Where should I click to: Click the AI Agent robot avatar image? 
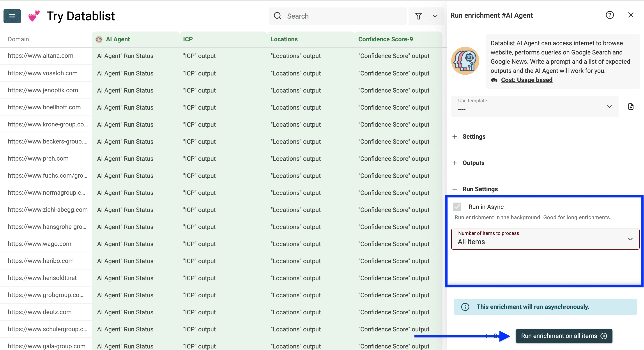[465, 61]
